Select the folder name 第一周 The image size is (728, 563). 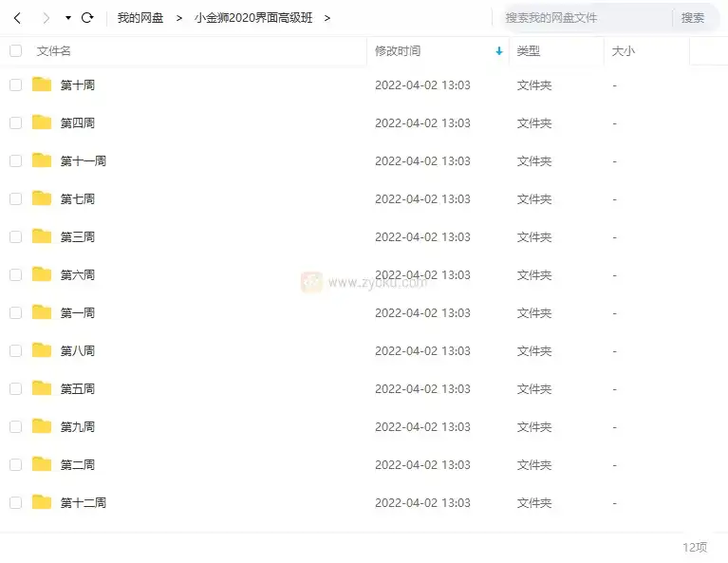point(78,313)
